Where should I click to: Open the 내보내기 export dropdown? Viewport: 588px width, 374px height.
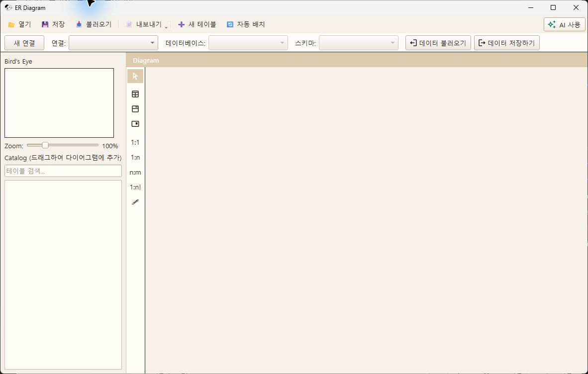click(x=147, y=24)
